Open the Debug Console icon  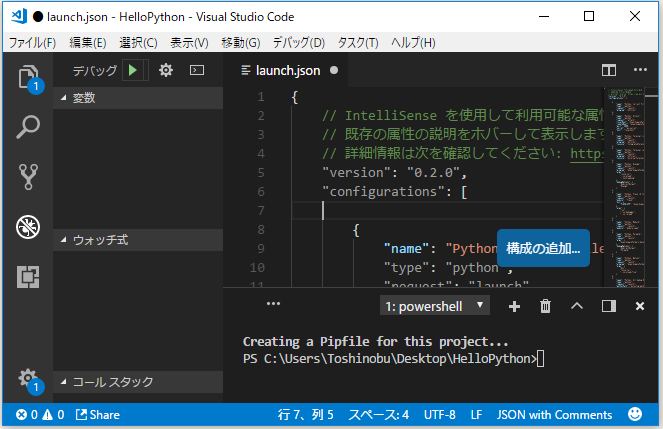[x=197, y=70]
